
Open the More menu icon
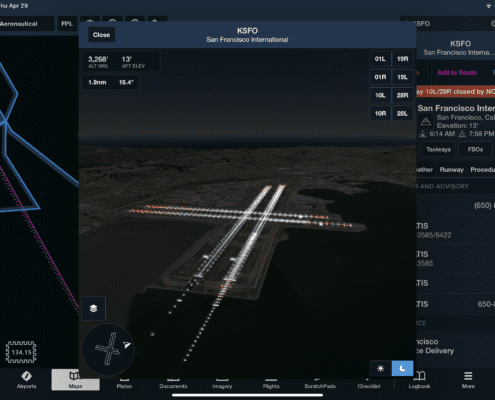coord(468,380)
